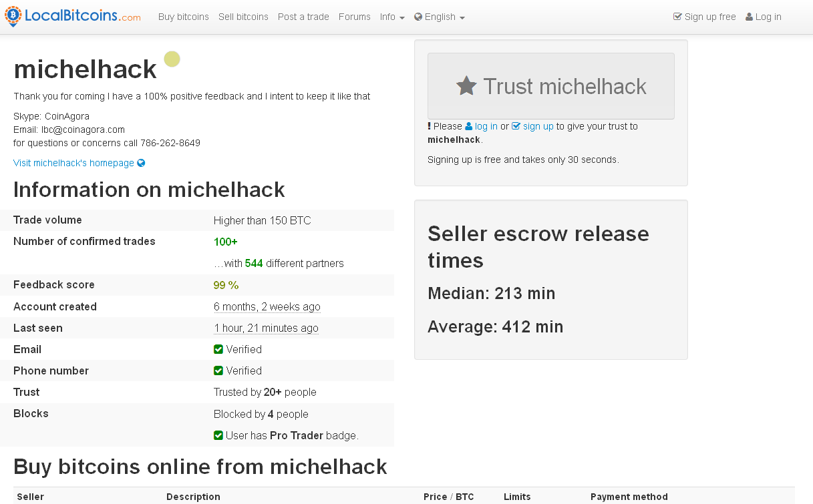Screen dimensions: 813x504
Task: Click the globe icon after homepage link
Action: click(141, 163)
